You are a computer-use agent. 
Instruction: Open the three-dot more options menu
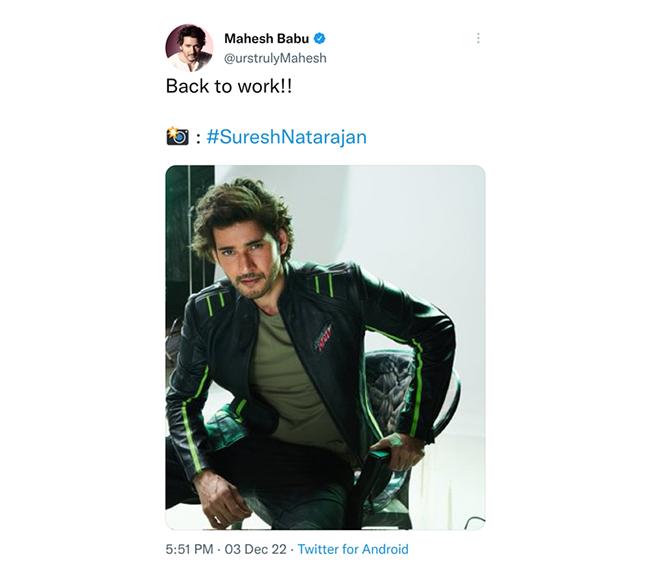click(478, 38)
